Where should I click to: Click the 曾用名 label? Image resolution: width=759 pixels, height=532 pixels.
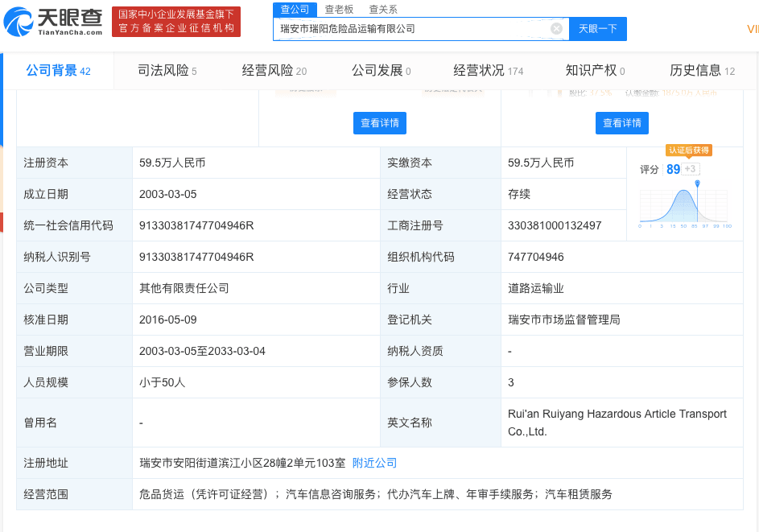click(x=40, y=423)
